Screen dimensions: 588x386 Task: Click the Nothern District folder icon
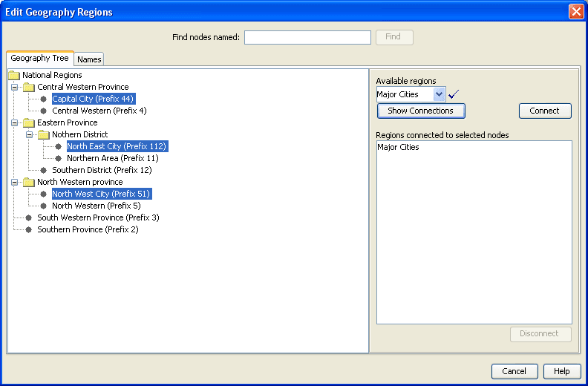pos(44,134)
